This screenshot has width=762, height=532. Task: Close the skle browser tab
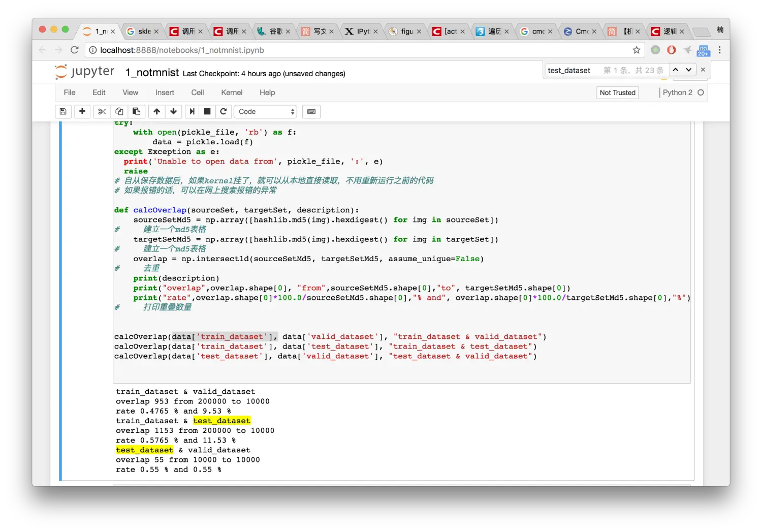pyautogui.click(x=156, y=32)
